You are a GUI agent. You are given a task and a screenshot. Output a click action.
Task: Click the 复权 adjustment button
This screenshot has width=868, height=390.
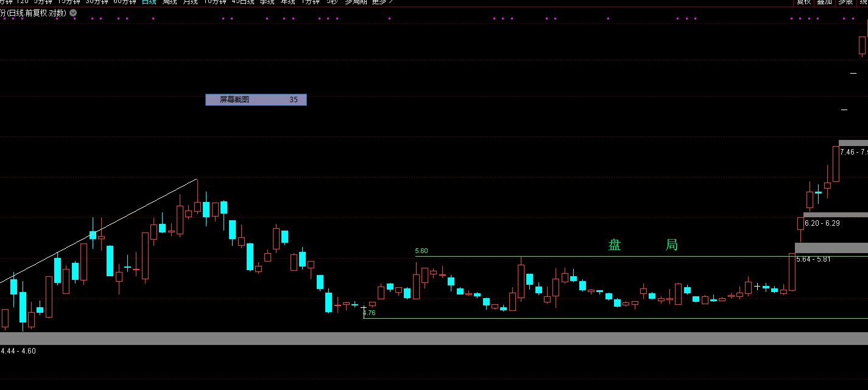click(804, 2)
